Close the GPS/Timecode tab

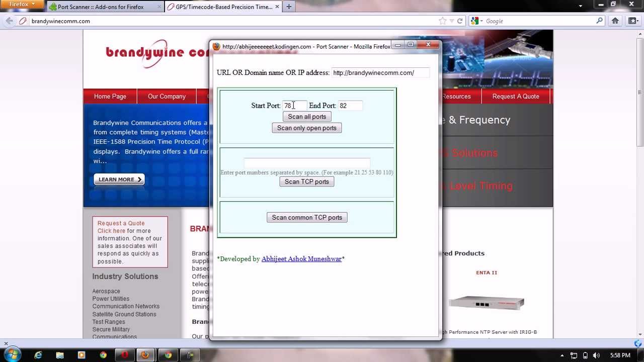277,7
